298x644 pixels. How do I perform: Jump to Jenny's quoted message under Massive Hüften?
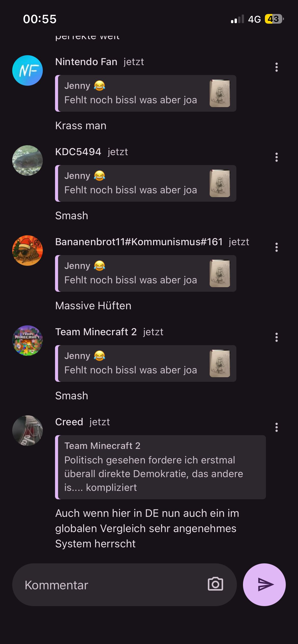[x=146, y=273]
